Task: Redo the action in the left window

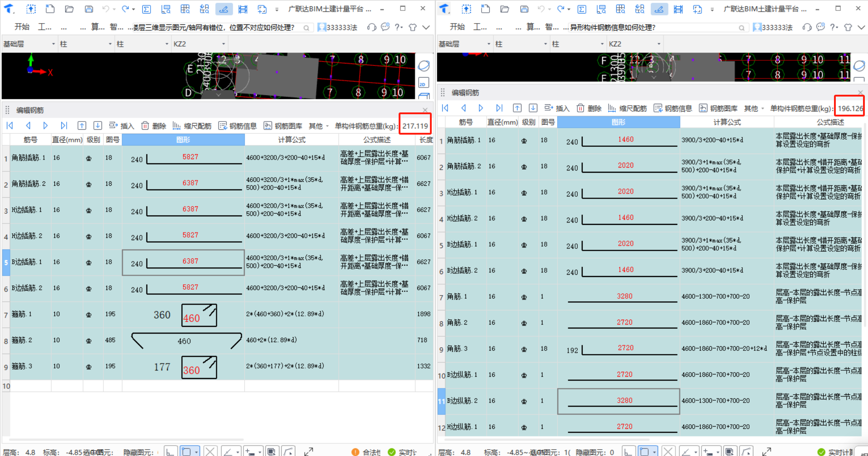Action: click(x=126, y=9)
